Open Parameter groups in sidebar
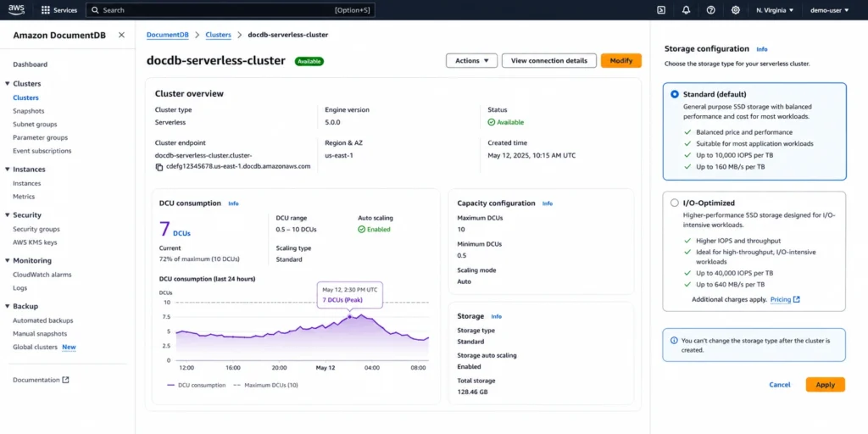The height and width of the screenshot is (434, 868). (41, 137)
